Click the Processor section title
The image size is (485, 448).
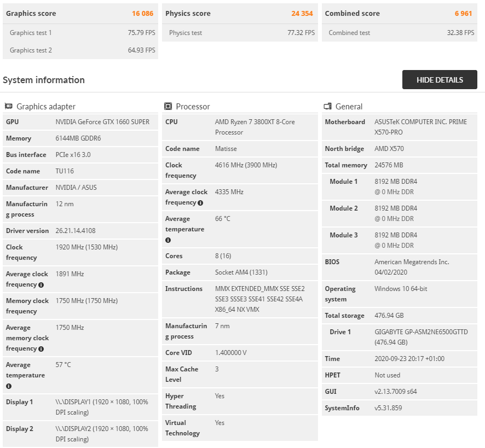tap(193, 107)
